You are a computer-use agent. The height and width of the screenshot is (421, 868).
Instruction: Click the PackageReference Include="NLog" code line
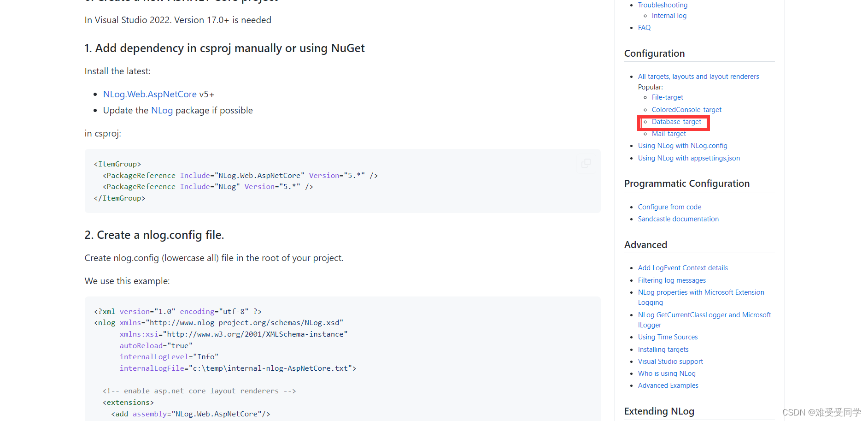tap(208, 187)
